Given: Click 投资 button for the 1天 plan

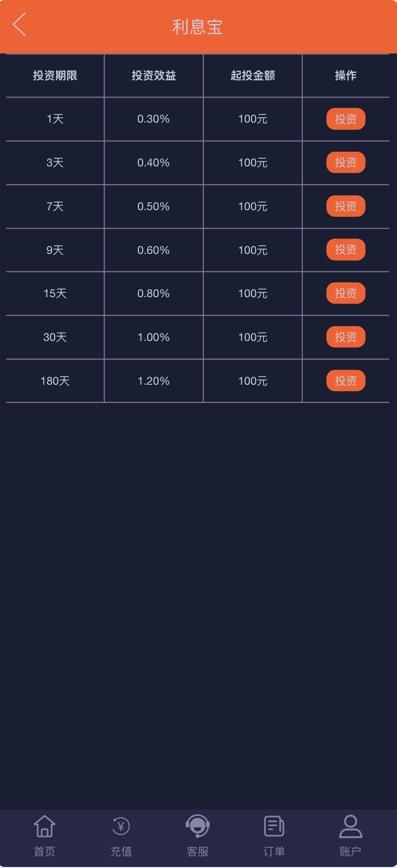Looking at the screenshot, I should pos(346,119).
